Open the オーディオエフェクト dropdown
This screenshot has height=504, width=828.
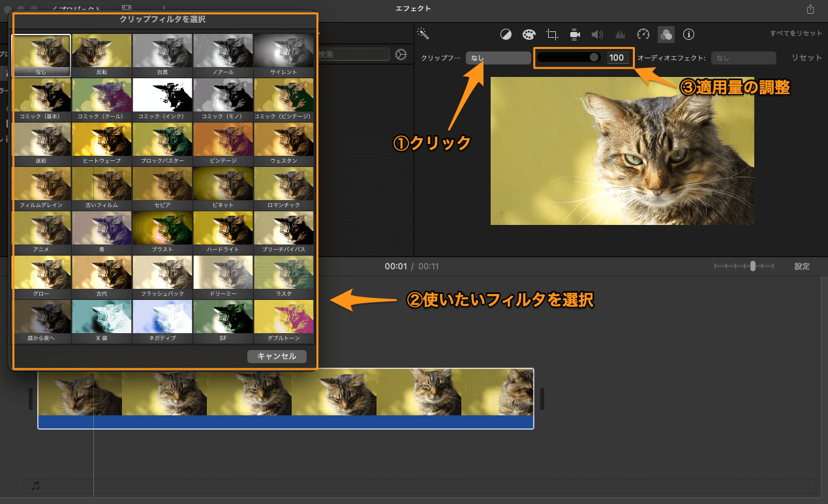(x=743, y=57)
